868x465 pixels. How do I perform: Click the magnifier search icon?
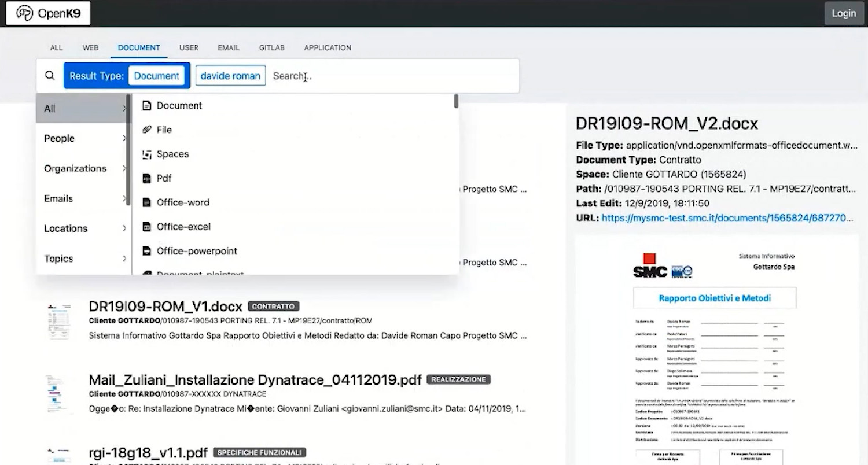pos(50,75)
